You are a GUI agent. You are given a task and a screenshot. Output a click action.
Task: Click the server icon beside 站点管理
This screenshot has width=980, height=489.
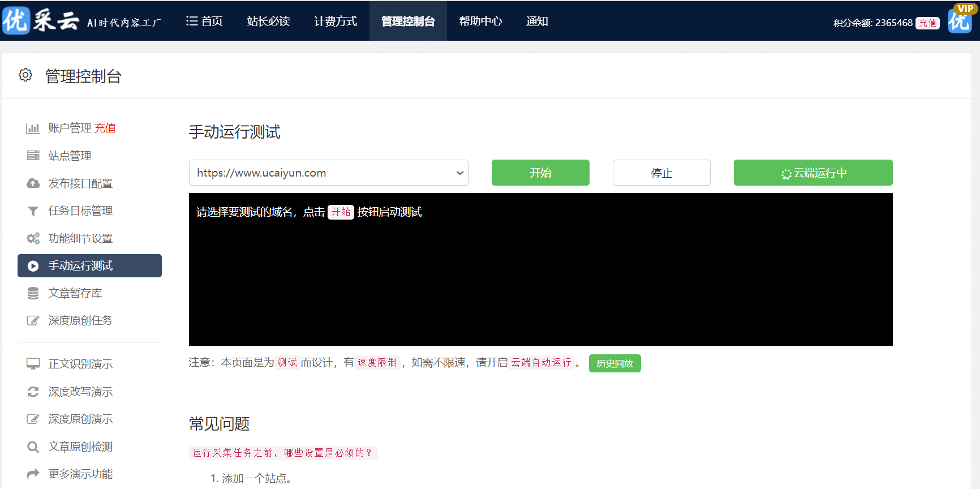[x=33, y=156]
